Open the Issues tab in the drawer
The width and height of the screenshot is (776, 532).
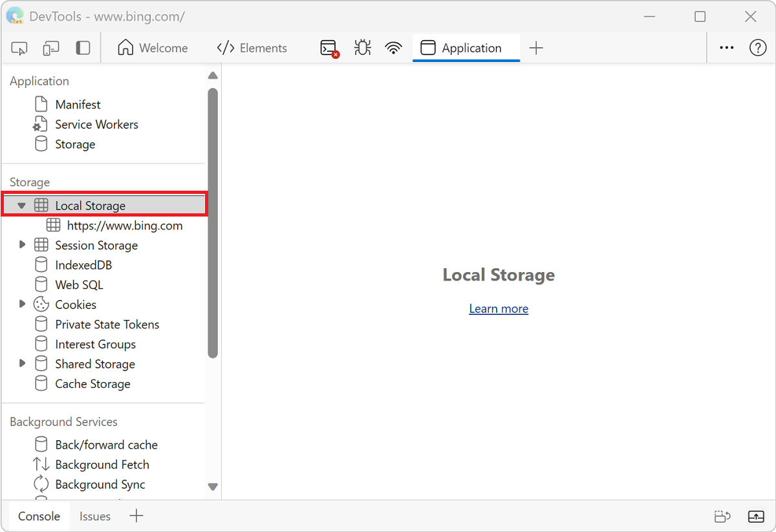pos(94,516)
